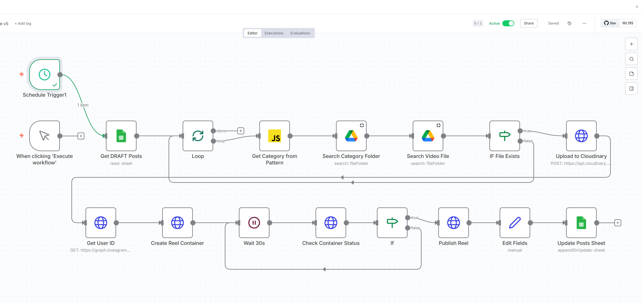The width and height of the screenshot is (644, 303).
Task: Open the three-dots workflow menu
Action: [584, 23]
